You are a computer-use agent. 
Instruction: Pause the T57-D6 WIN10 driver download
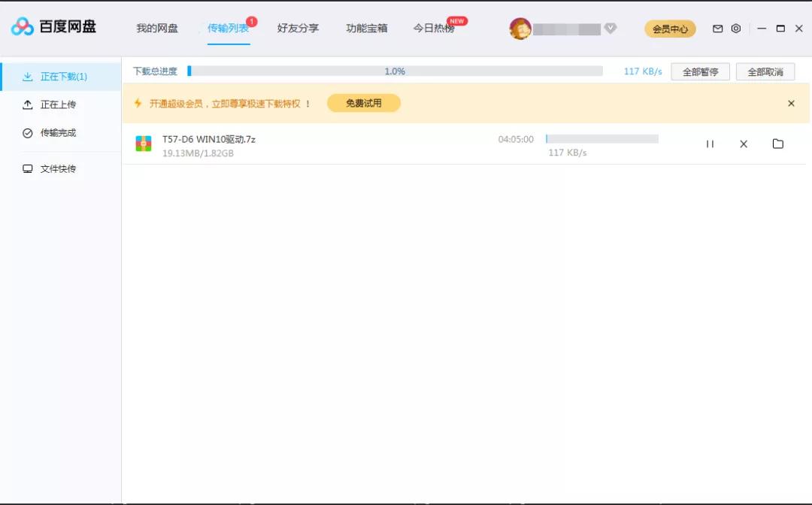pos(710,144)
